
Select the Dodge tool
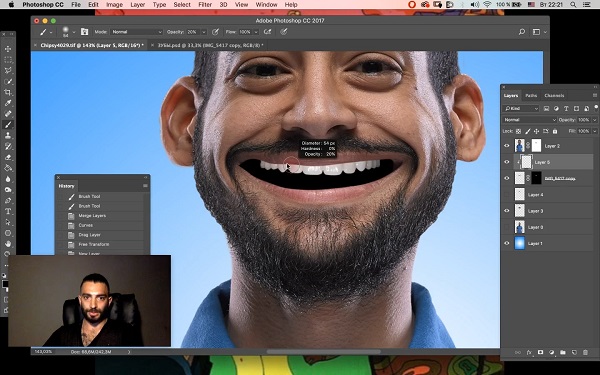(8, 189)
